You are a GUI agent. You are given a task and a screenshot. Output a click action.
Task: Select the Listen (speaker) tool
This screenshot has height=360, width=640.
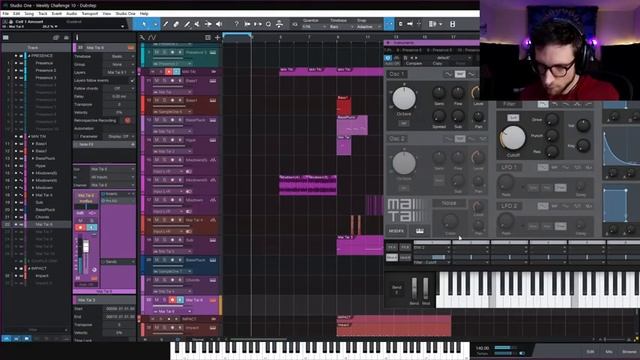tap(219, 24)
